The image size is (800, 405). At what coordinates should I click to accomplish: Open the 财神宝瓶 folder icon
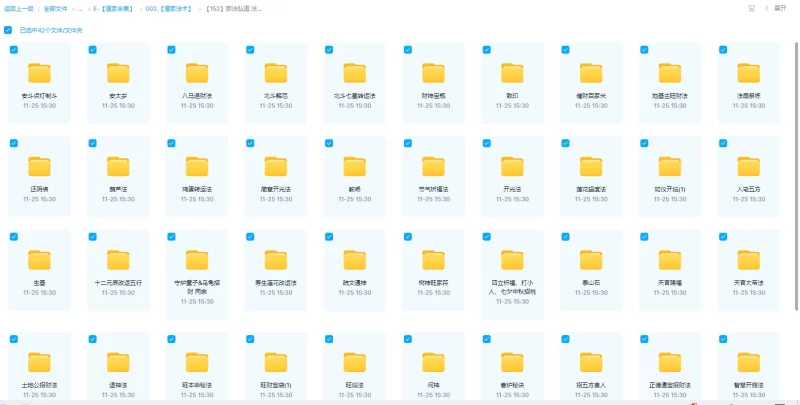[x=433, y=73]
